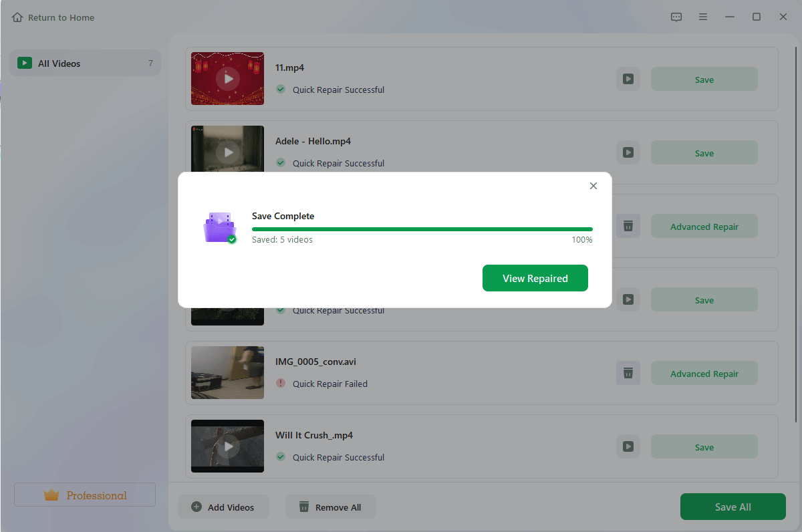Play Will It Crush_.mp4 preview

tap(628, 446)
